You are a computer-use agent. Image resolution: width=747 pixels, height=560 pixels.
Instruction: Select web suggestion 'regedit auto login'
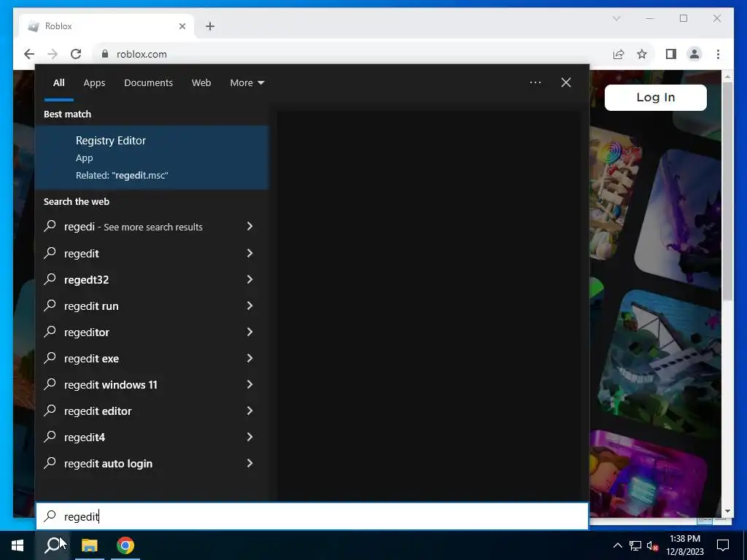pos(152,463)
